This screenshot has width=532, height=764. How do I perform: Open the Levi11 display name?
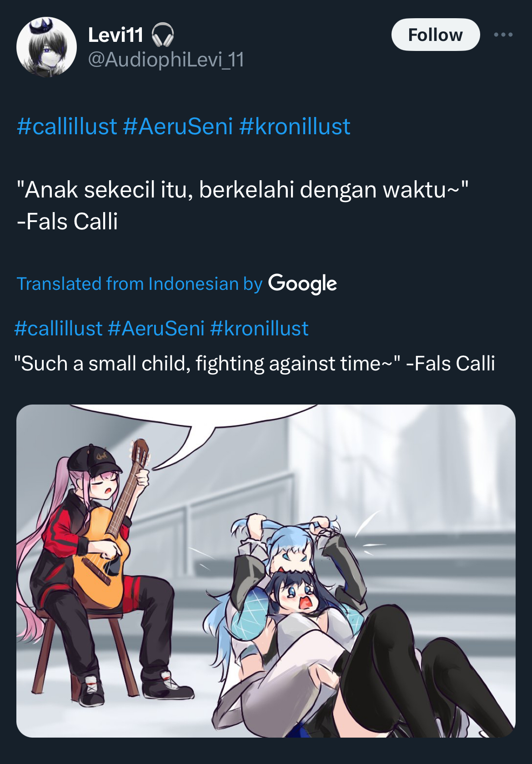[115, 35]
